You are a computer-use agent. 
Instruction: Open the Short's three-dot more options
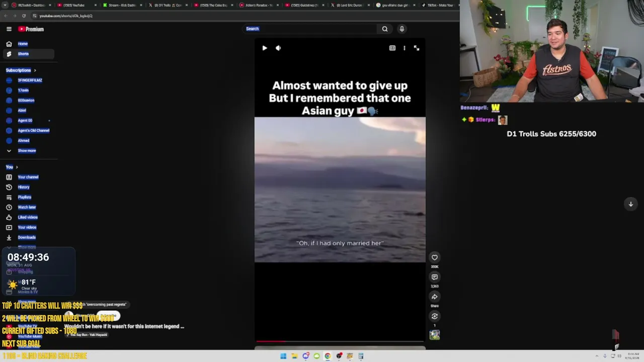click(405, 48)
